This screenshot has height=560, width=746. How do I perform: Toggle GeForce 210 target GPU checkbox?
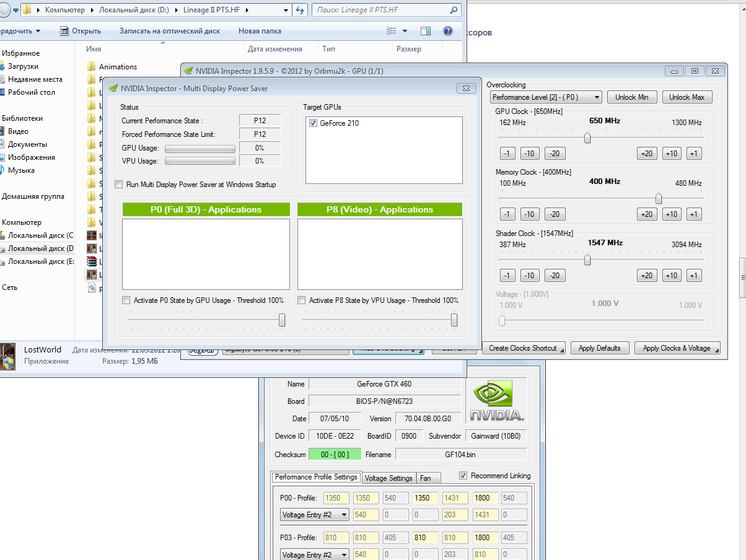pyautogui.click(x=313, y=123)
